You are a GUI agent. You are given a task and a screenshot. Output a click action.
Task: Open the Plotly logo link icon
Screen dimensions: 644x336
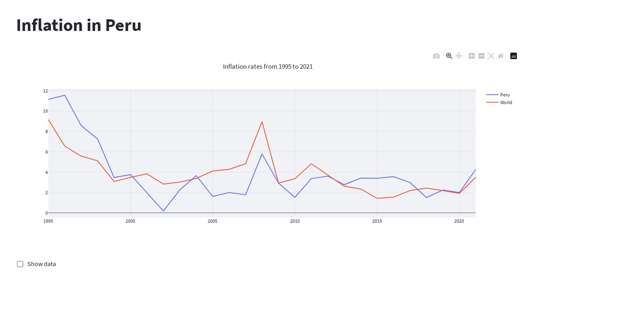514,56
